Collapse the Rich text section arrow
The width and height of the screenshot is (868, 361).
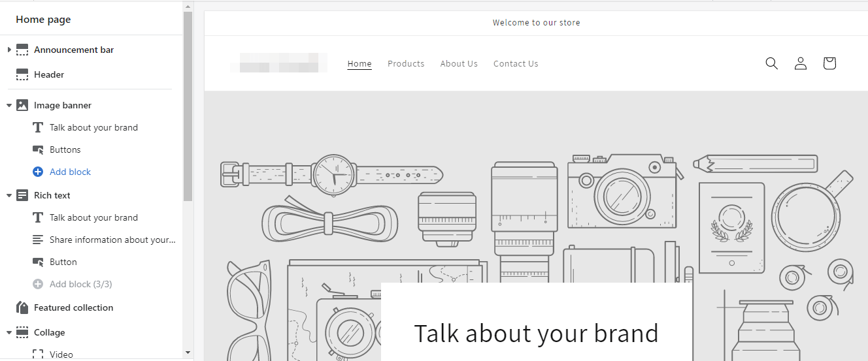pos(9,195)
